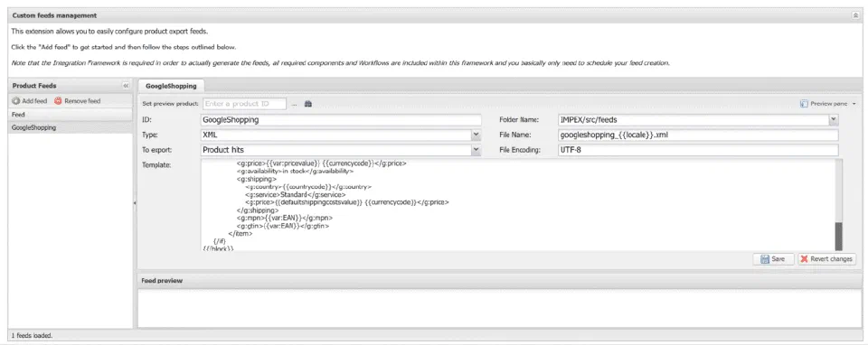The image size is (868, 345).
Task: Save the feed configuration
Action: pyautogui.click(x=773, y=258)
